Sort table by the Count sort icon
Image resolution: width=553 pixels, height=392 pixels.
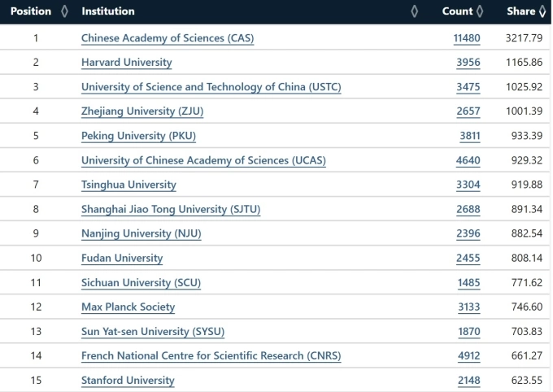479,11
